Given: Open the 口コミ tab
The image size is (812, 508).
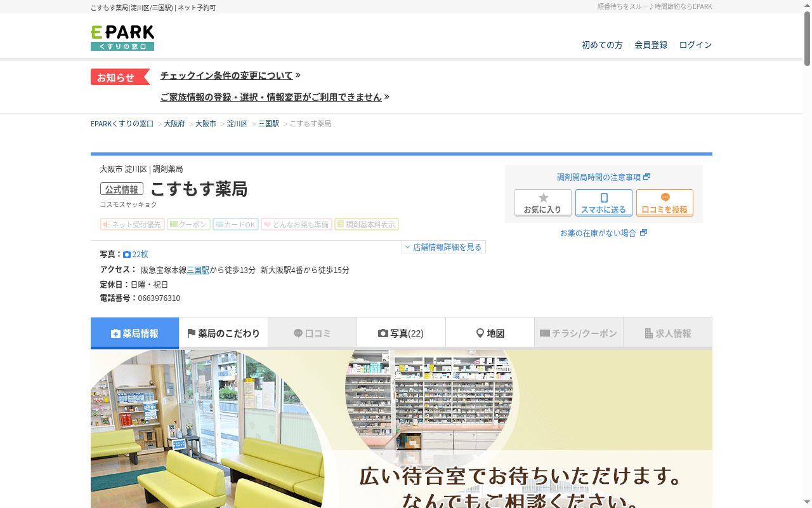Looking at the screenshot, I should click(312, 333).
